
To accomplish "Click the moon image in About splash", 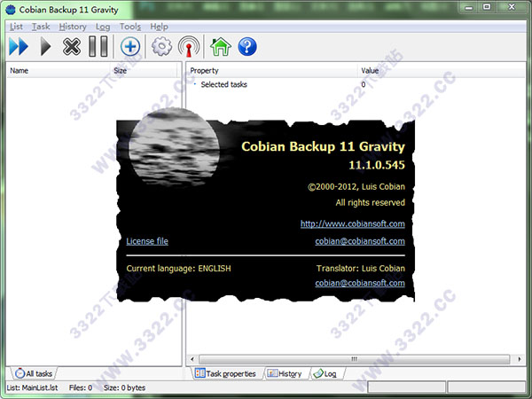I will 175,147.
